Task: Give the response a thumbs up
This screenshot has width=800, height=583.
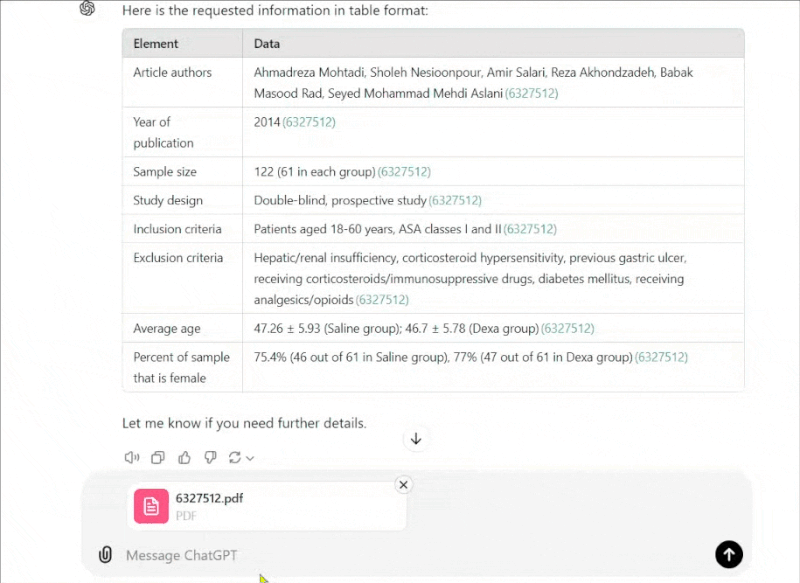Action: pyautogui.click(x=184, y=458)
